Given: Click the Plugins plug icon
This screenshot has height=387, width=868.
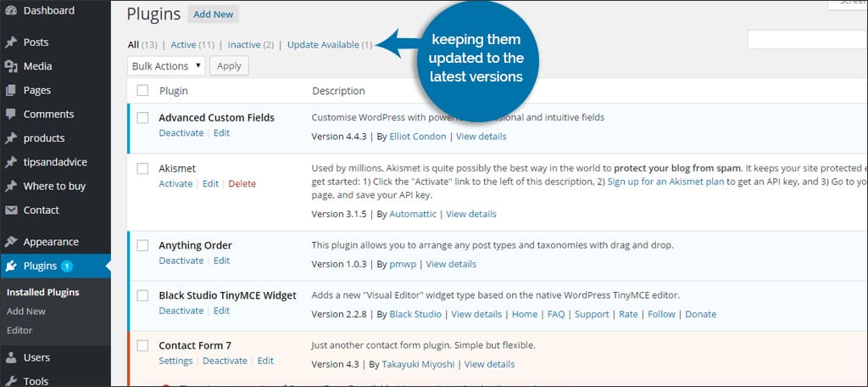Looking at the screenshot, I should [x=10, y=266].
